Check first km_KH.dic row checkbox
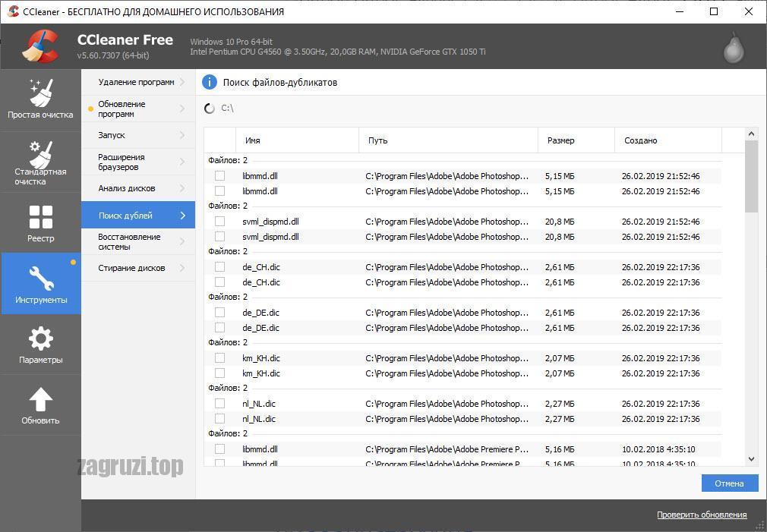 coord(219,358)
